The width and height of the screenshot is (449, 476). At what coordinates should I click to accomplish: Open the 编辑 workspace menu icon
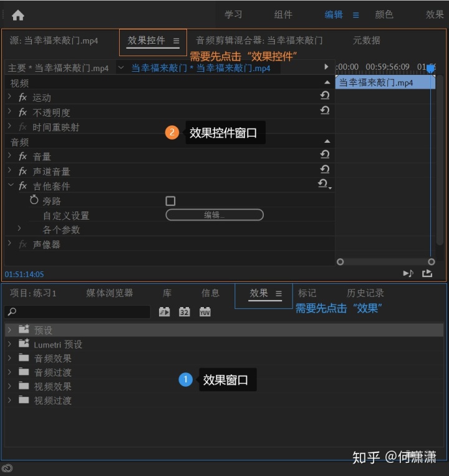point(356,15)
